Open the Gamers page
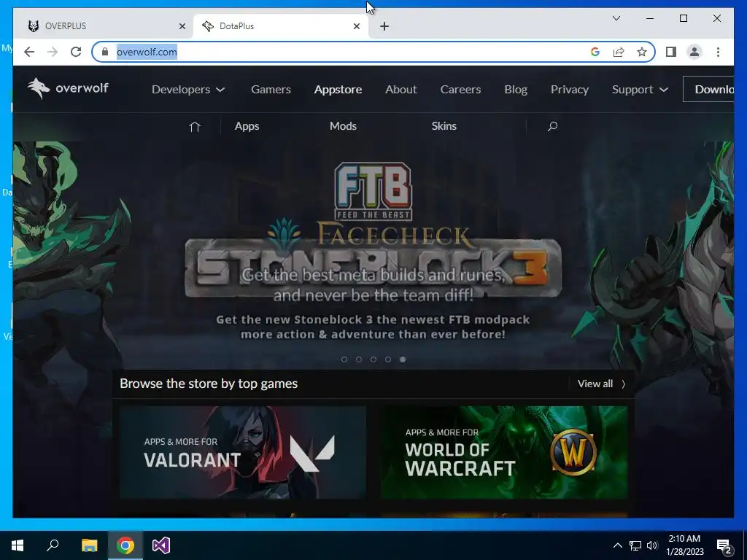 pyautogui.click(x=271, y=89)
